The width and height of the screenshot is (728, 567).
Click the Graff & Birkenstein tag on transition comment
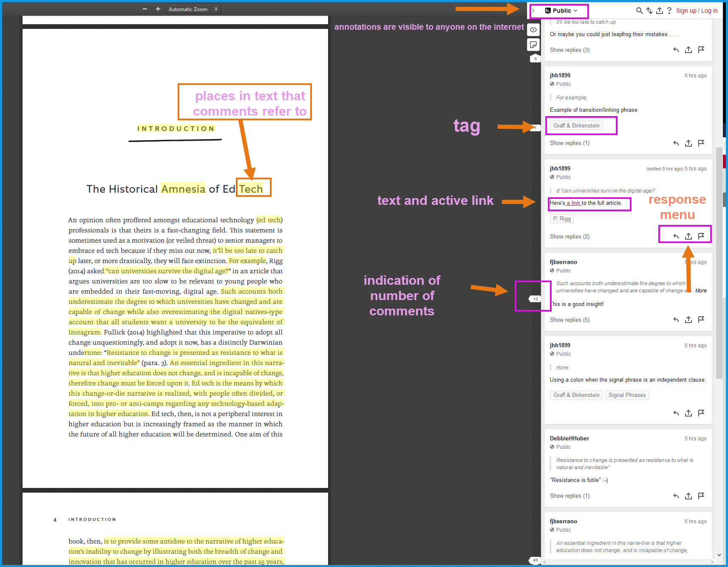(576, 125)
